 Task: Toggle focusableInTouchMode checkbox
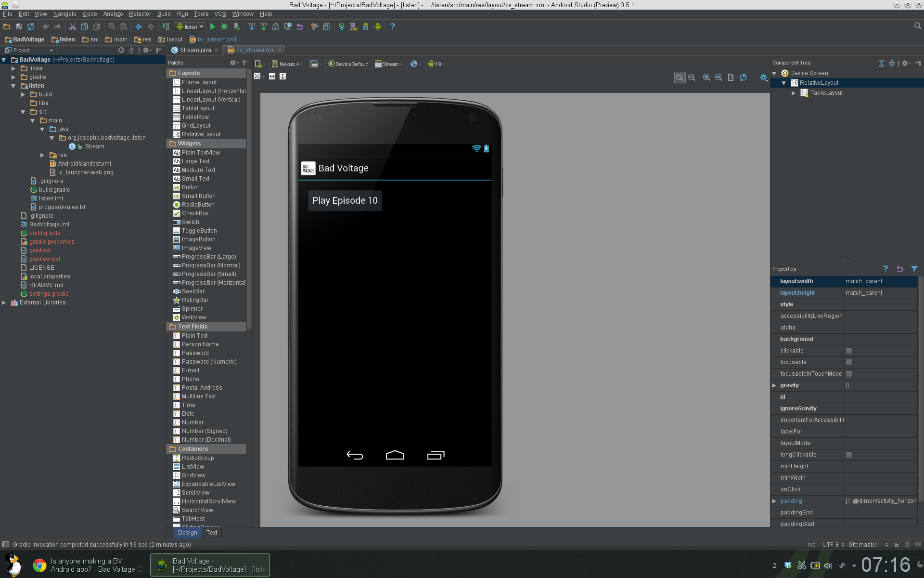coord(849,374)
